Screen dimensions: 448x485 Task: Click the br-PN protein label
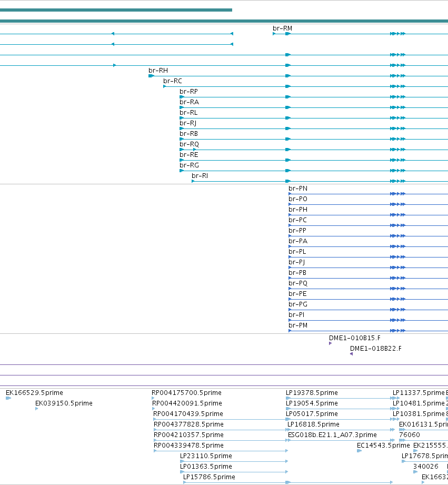click(298, 189)
